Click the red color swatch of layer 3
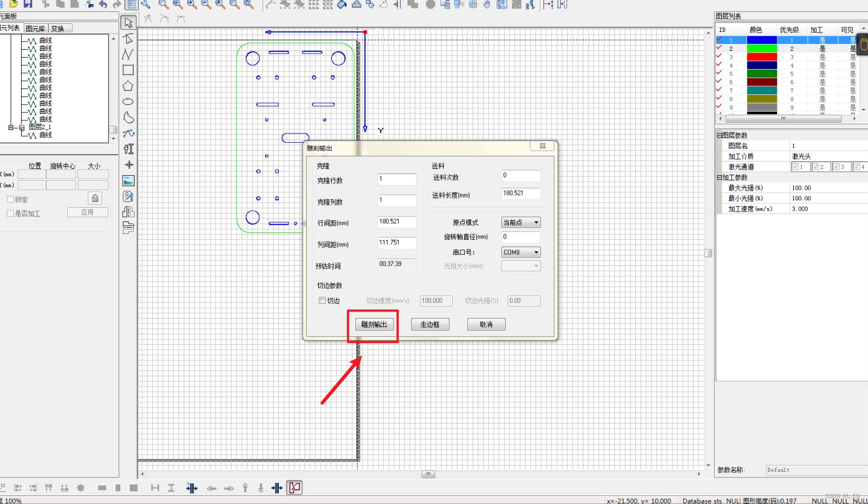 click(x=762, y=57)
